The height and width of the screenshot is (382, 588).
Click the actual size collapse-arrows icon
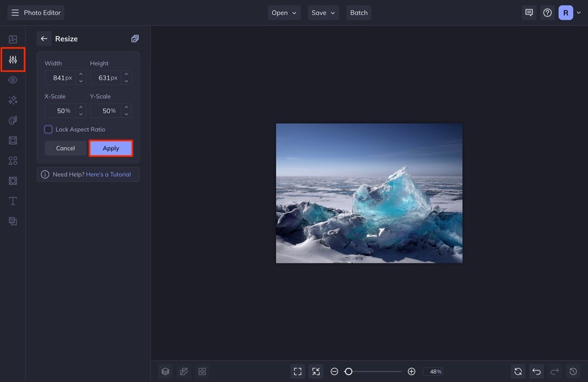316,371
